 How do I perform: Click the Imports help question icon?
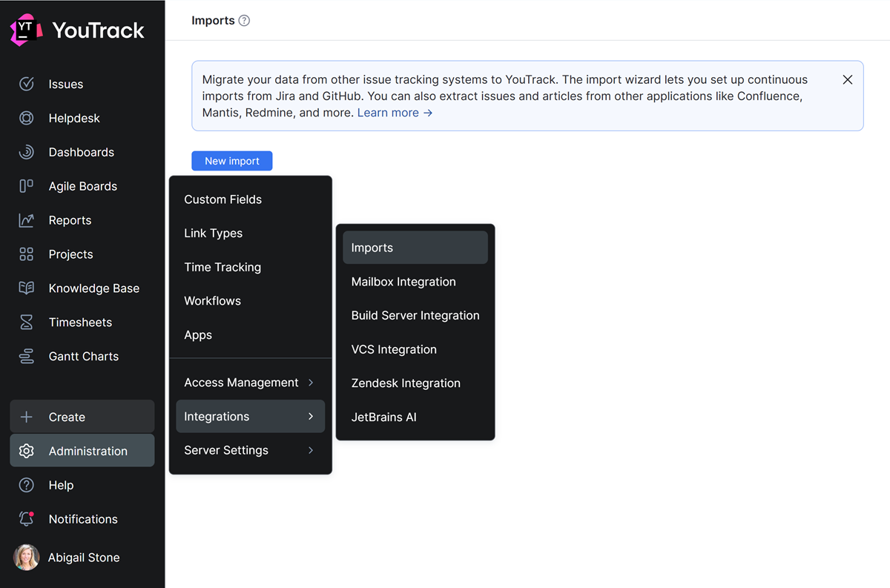[244, 21]
